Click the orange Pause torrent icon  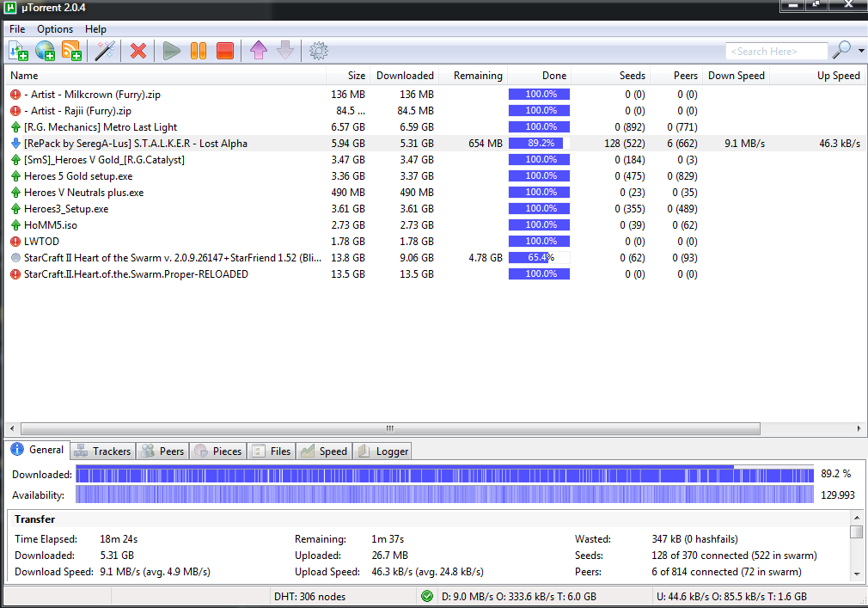tap(199, 51)
